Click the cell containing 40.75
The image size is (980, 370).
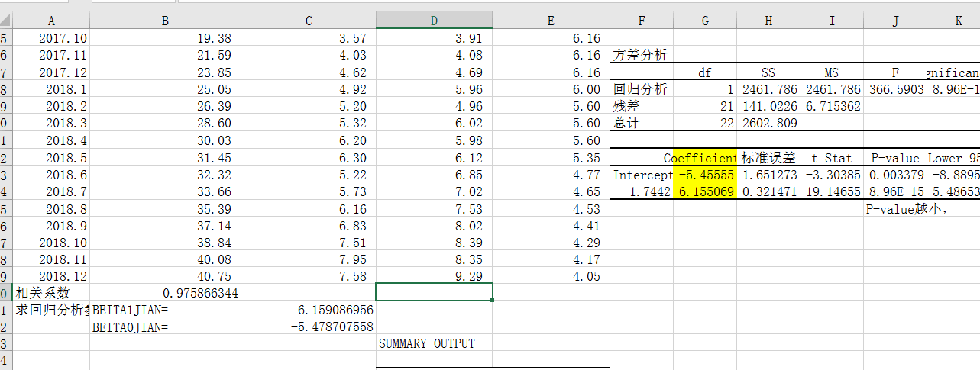coord(165,276)
